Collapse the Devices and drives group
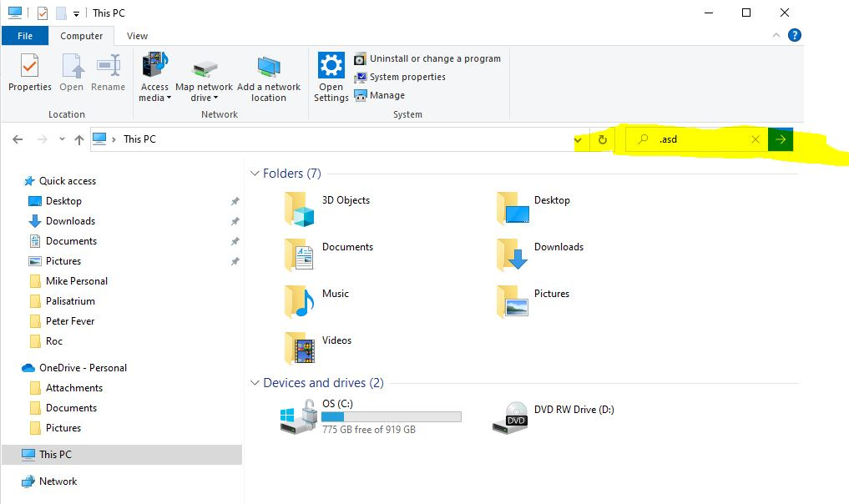849x504 pixels. [255, 383]
